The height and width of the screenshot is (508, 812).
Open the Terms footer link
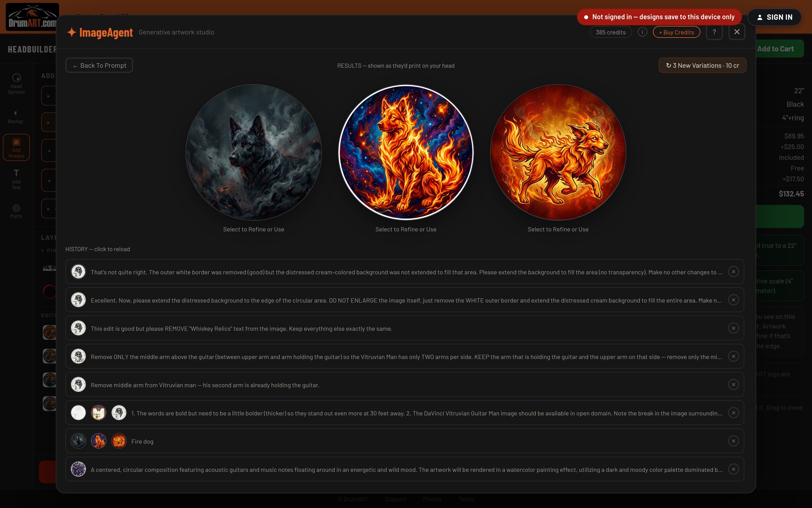(467, 499)
